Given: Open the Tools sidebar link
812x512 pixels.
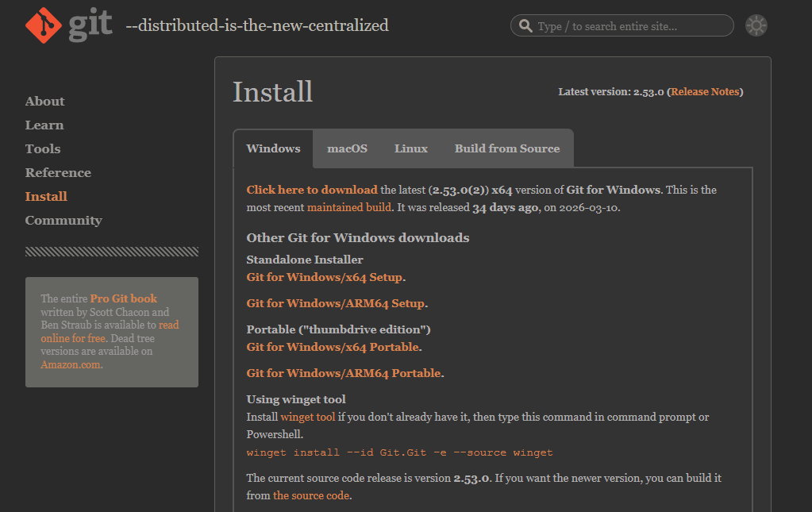Looking at the screenshot, I should (42, 148).
